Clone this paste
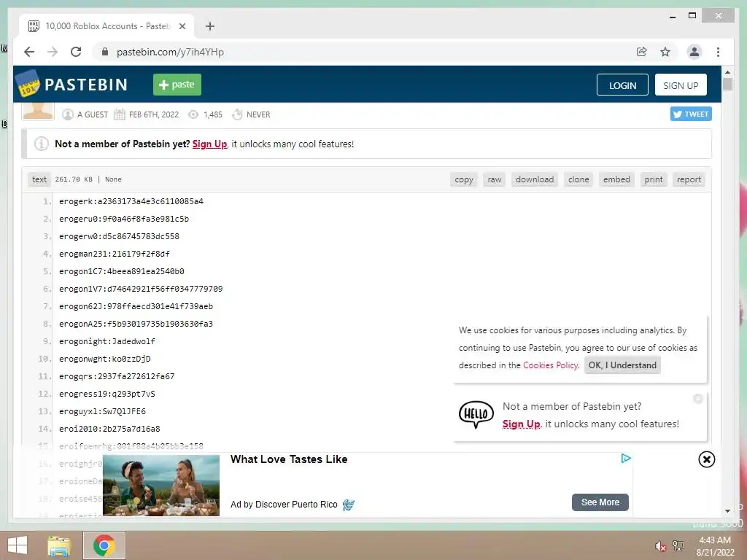 coord(578,179)
